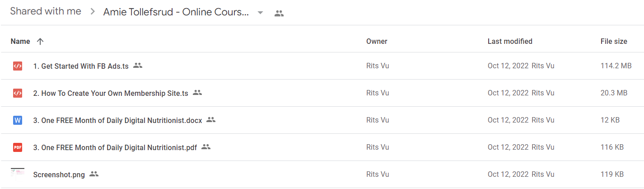Open Amie Tollefsrud - Online Cours... folder breadcrumb
The image size is (644, 189).
point(176,12)
